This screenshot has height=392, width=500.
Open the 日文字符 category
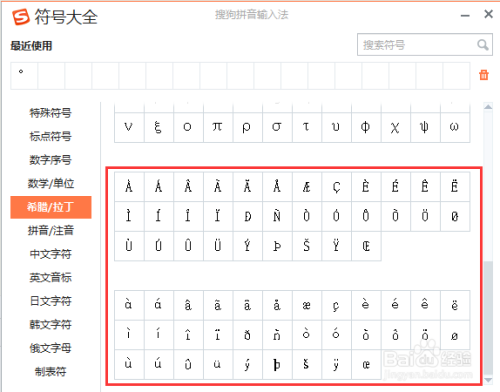click(50, 301)
